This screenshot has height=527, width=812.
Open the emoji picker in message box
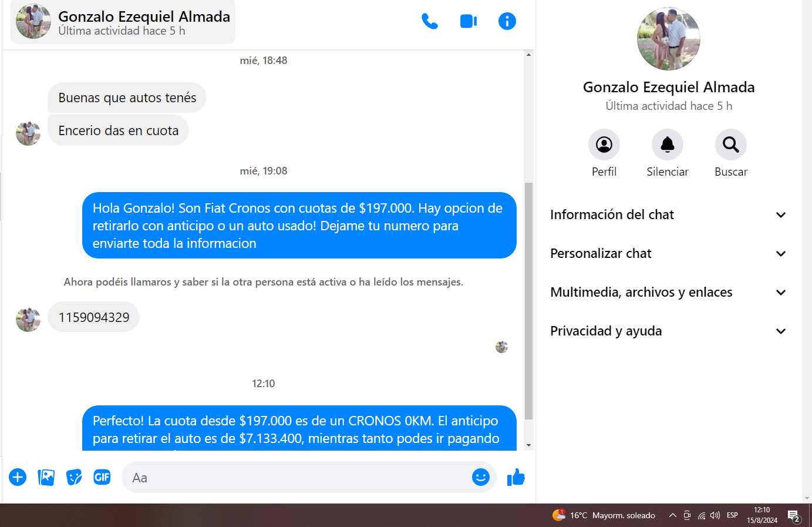click(481, 477)
